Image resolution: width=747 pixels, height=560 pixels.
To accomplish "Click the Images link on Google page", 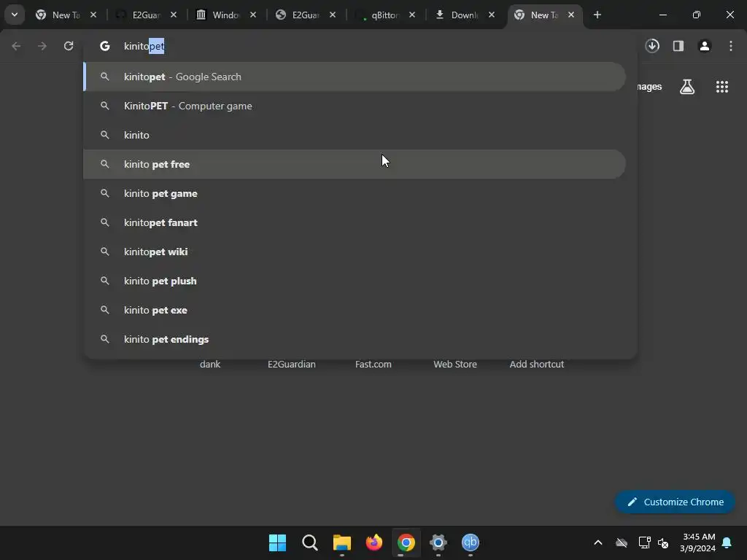I will point(649,87).
